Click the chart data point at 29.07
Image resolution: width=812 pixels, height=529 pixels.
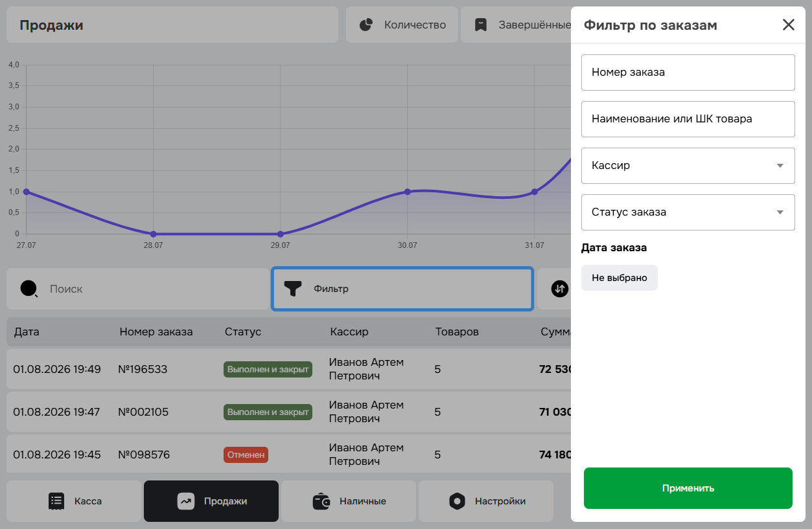coord(280,234)
